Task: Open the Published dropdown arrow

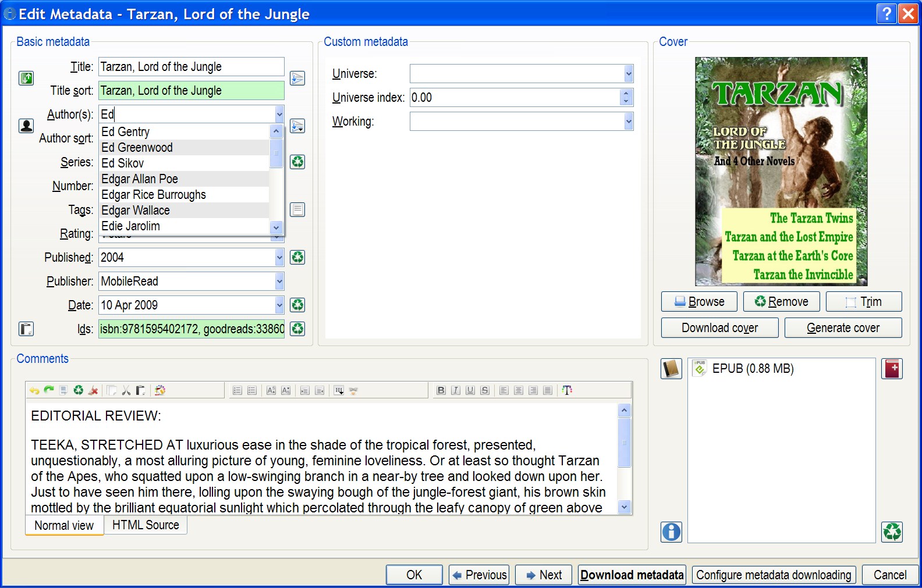Action: [x=279, y=257]
